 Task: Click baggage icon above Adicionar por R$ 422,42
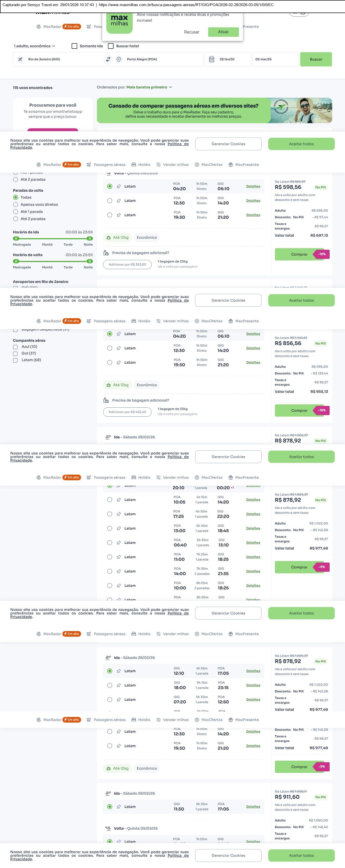pyautogui.click(x=106, y=400)
